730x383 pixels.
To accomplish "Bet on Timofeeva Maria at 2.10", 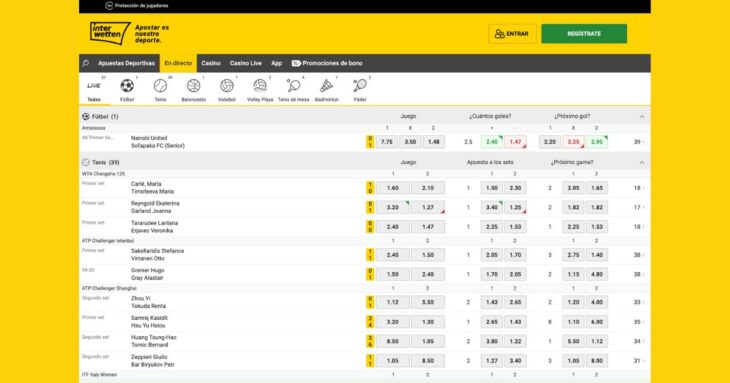I will pyautogui.click(x=428, y=188).
